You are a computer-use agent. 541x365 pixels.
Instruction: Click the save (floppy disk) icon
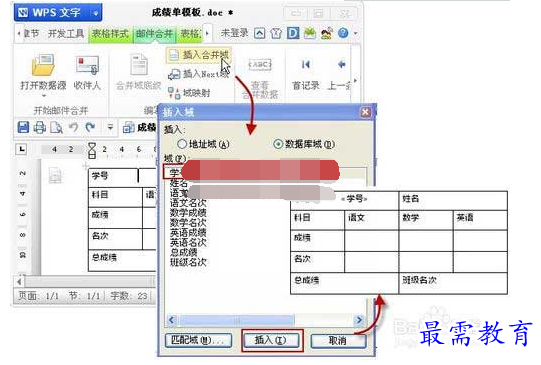click(x=23, y=127)
